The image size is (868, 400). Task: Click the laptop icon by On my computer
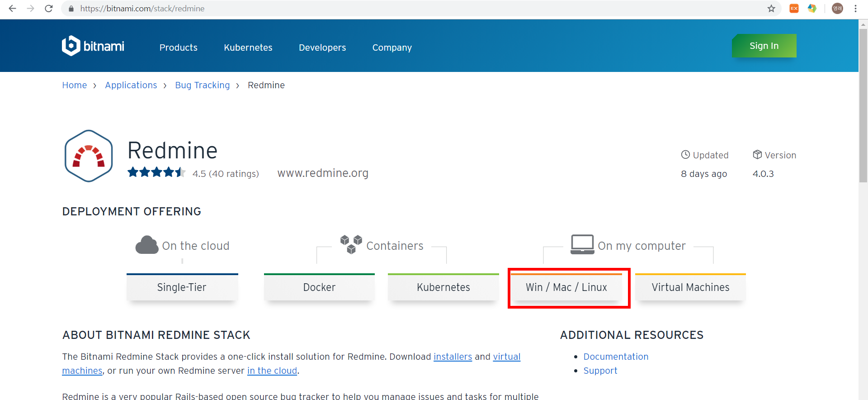(582, 244)
